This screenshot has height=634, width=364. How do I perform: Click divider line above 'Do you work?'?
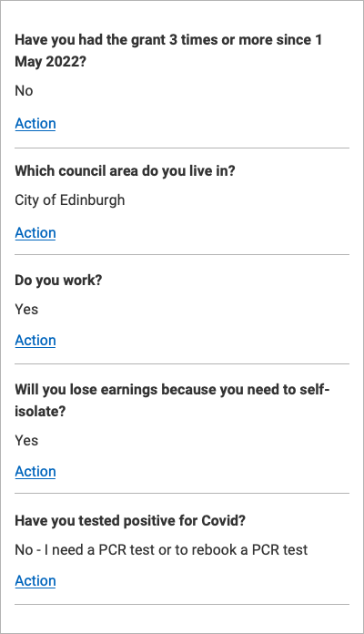pos(182,255)
